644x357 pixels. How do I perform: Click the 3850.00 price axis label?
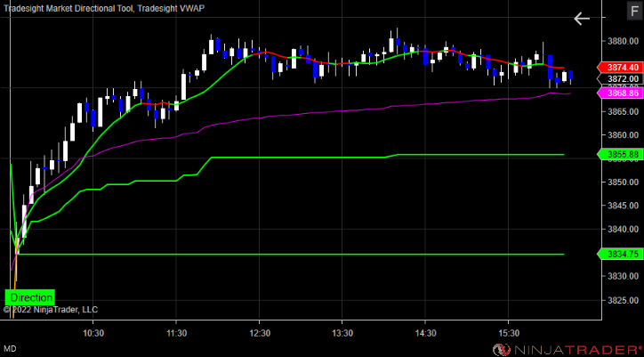pyautogui.click(x=623, y=183)
